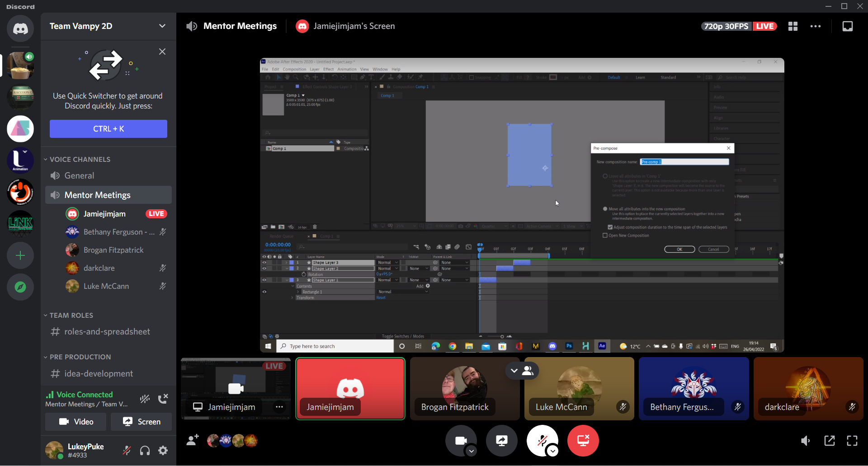This screenshot has width=868, height=466.
Task: Turn on camera in call controls
Action: point(460,440)
